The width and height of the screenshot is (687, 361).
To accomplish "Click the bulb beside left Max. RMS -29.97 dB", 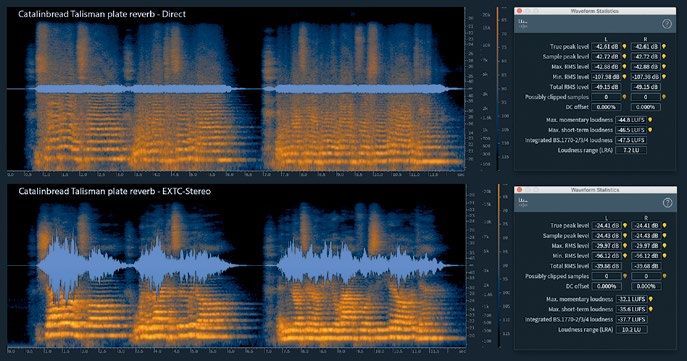I will coord(625,246).
